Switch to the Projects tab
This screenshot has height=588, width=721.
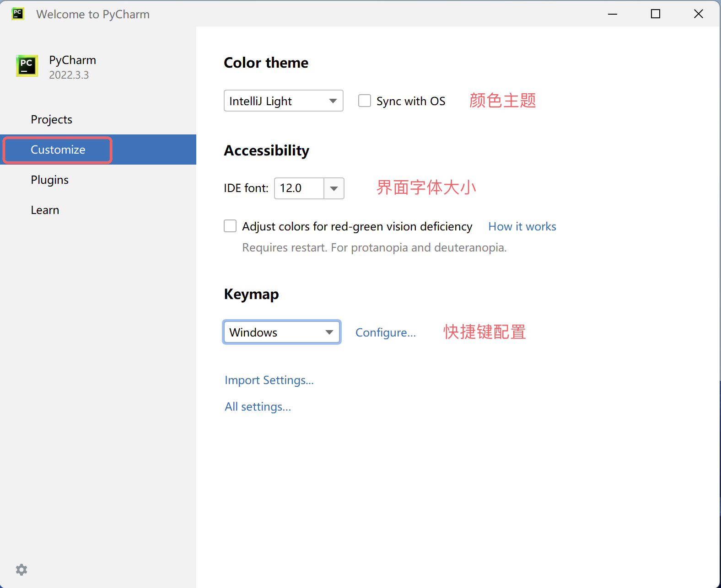(x=52, y=119)
